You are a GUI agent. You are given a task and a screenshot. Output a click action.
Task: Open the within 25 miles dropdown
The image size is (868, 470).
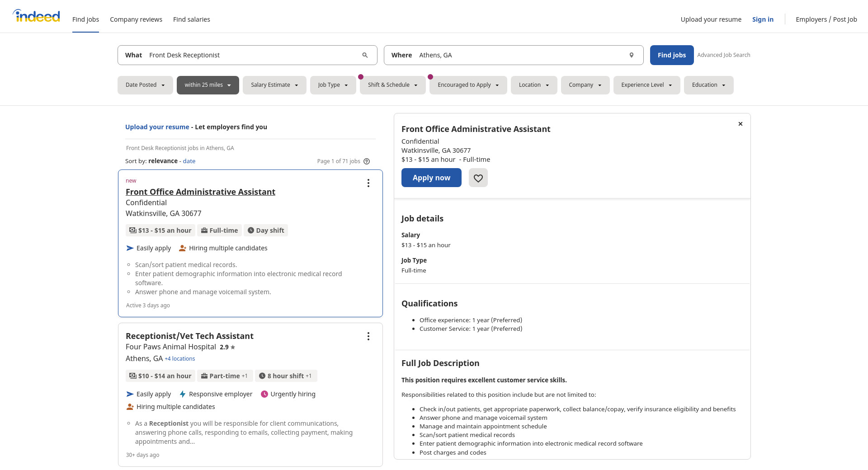pyautogui.click(x=208, y=85)
